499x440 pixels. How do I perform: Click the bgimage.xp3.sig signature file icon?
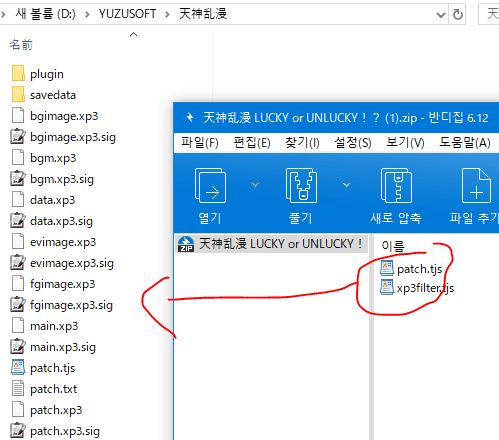(x=18, y=136)
